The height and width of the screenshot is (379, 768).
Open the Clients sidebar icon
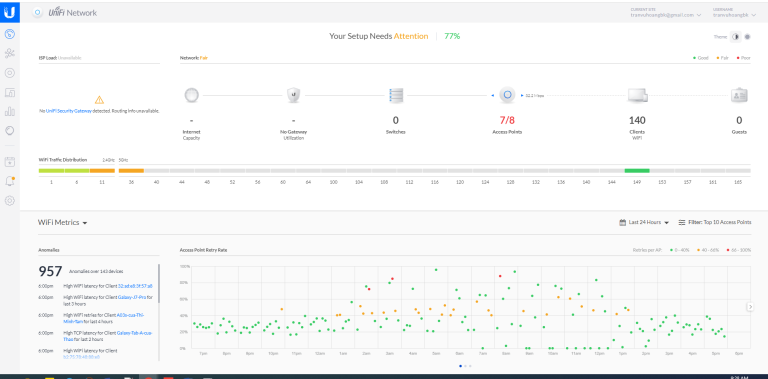pos(9,92)
